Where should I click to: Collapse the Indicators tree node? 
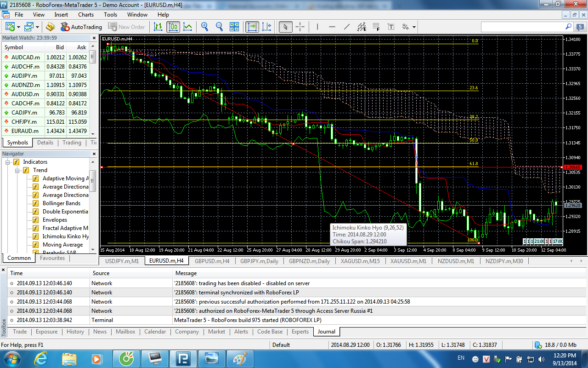coord(8,162)
